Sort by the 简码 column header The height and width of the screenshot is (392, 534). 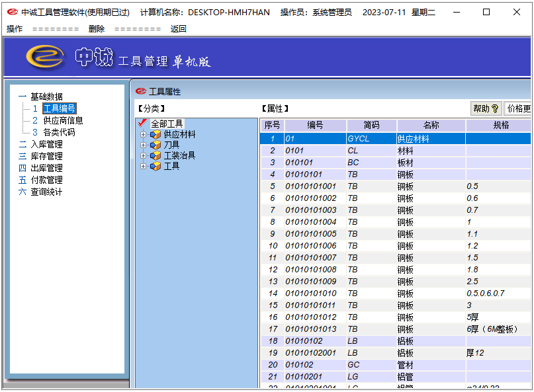(372, 125)
